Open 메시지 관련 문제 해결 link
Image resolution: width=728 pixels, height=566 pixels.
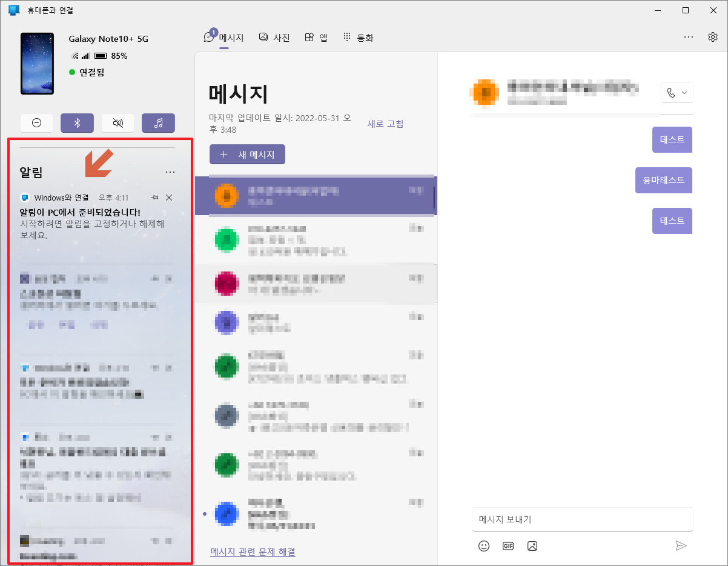[x=253, y=551]
